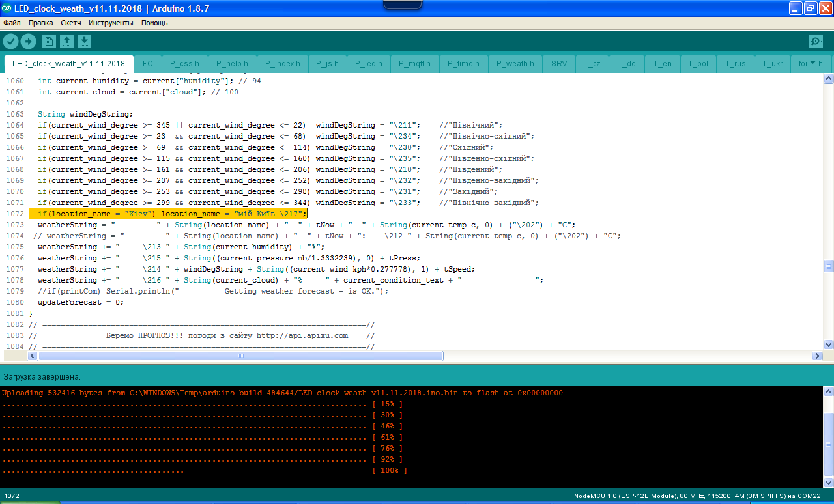Switch to the SRV tab
Image resolution: width=834 pixels, height=504 pixels.
click(559, 64)
